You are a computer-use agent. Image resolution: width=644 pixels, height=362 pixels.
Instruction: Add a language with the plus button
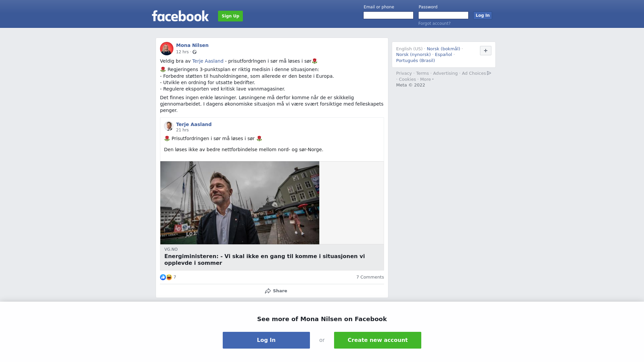(x=486, y=51)
